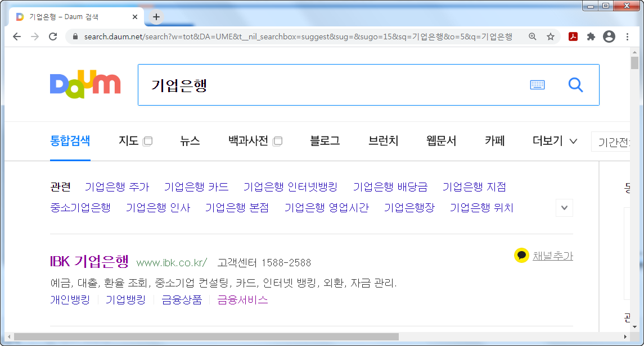
Task: Click related search 기업은행 주가
Action: coord(117,187)
